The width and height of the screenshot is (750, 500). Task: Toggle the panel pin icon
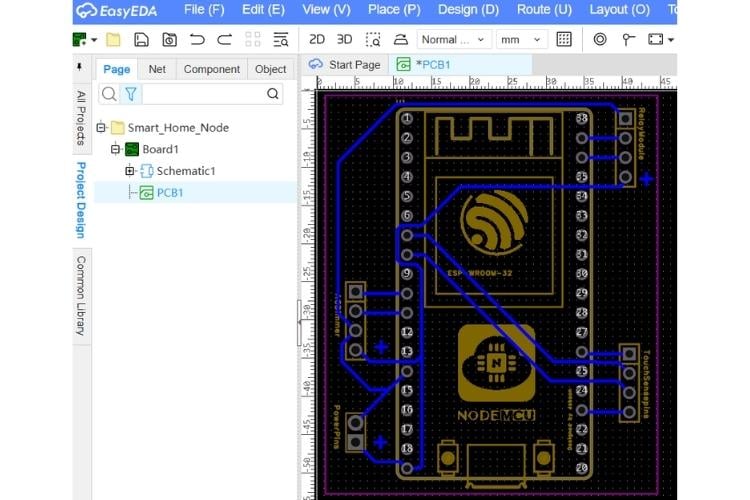(x=79, y=67)
